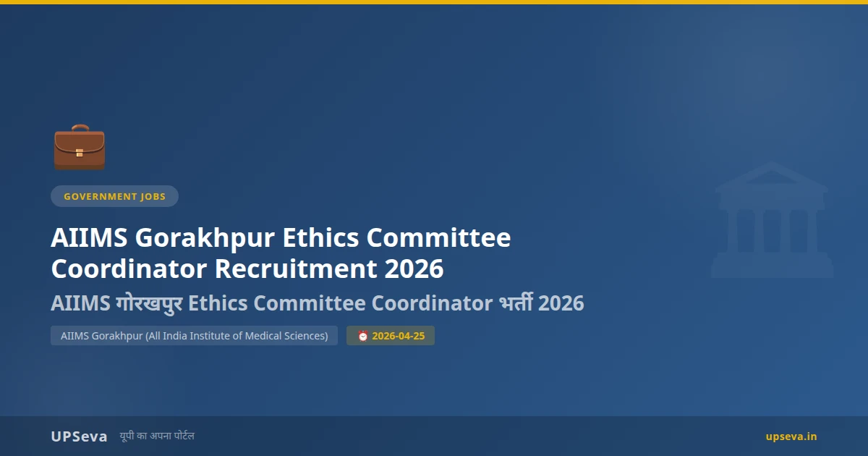This screenshot has height=456, width=868.
Task: Click भर्ती 2026 in the Hindi subtitle
Action: [x=540, y=303]
